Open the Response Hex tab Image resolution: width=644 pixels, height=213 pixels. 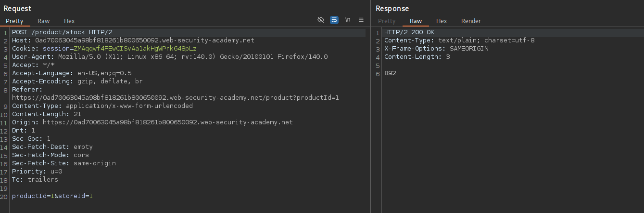442,21
